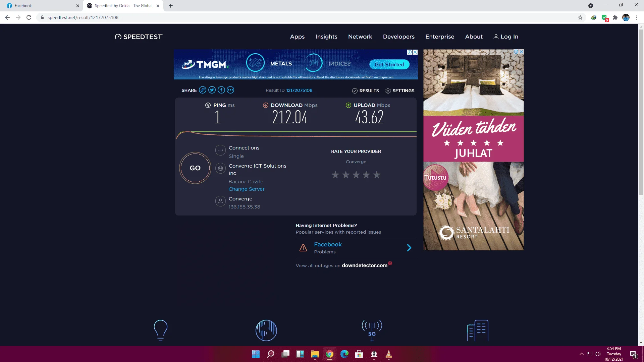Open Microsoft Edge from taskbar

coord(344,354)
